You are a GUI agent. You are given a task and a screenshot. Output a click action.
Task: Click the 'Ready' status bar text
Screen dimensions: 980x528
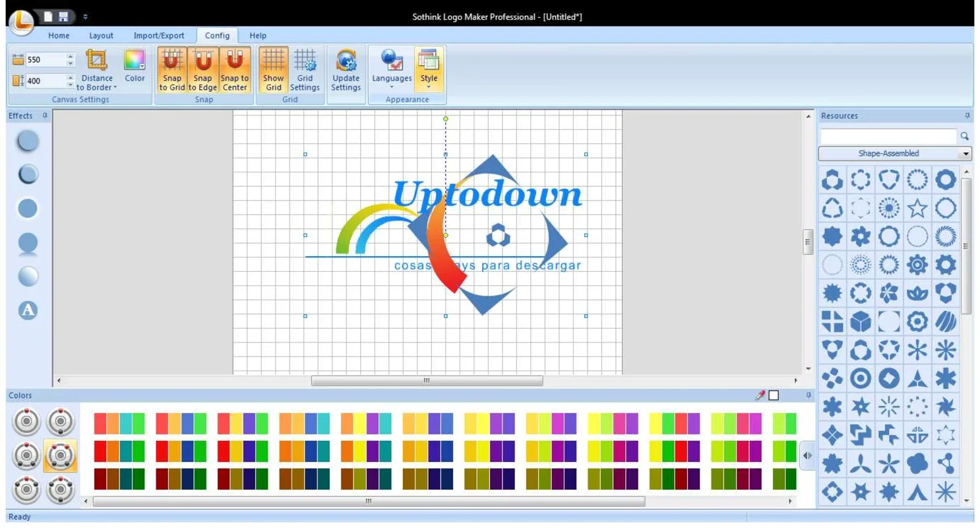point(20,517)
